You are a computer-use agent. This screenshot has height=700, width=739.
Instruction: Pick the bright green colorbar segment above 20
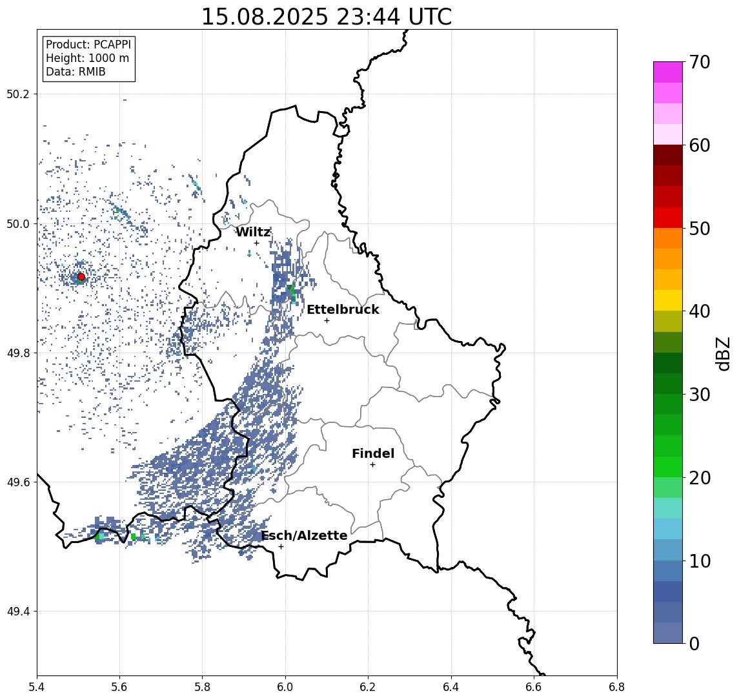(x=668, y=466)
